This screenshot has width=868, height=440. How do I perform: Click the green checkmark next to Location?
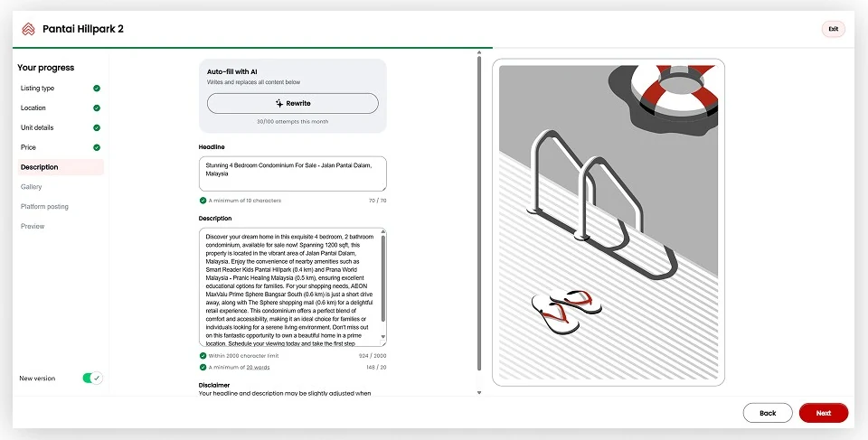click(x=97, y=108)
